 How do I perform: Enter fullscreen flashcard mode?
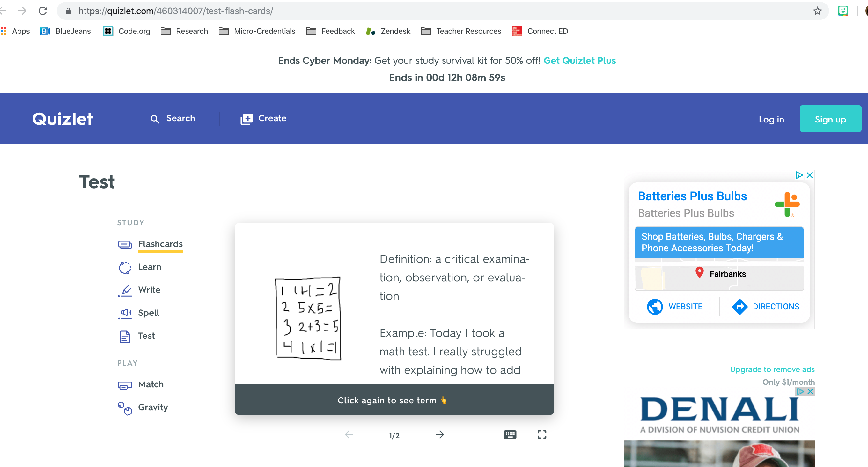pyautogui.click(x=542, y=434)
